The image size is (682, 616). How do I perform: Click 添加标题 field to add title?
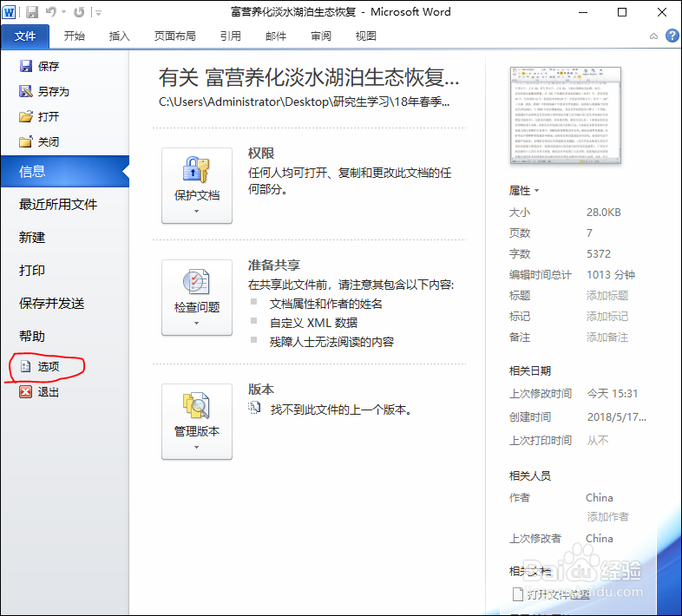tap(607, 296)
